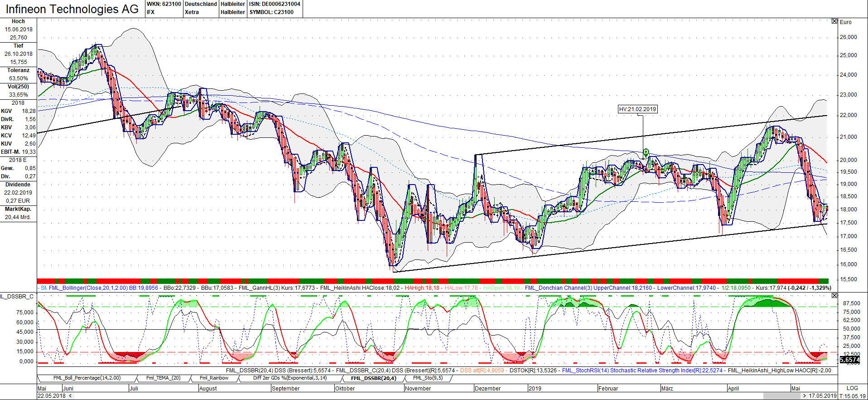Click the horizontal time scrollbar thumb
The width and height of the screenshot is (868, 400).
point(781,396)
